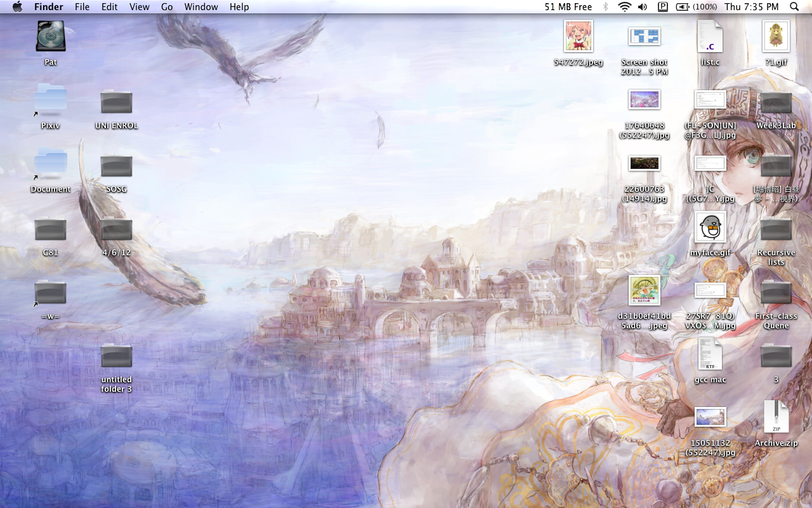Open the Finder menu
The image size is (812, 508).
[x=49, y=7]
